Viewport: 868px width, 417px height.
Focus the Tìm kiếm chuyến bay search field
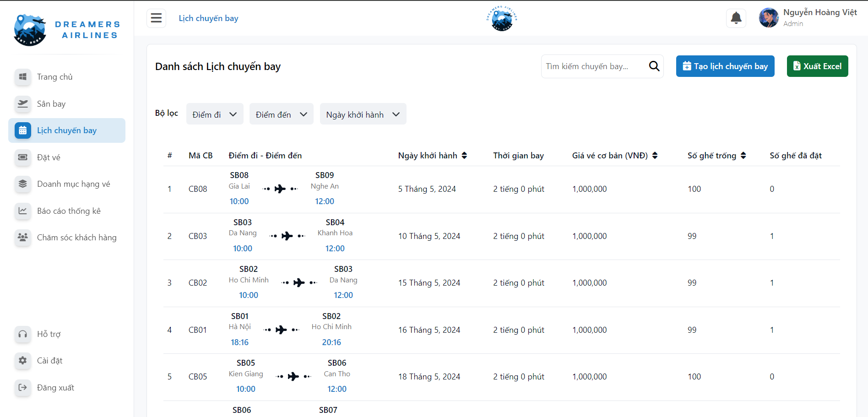coord(595,66)
